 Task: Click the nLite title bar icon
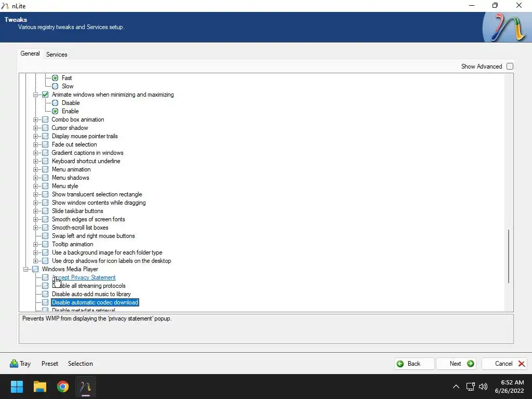point(5,6)
